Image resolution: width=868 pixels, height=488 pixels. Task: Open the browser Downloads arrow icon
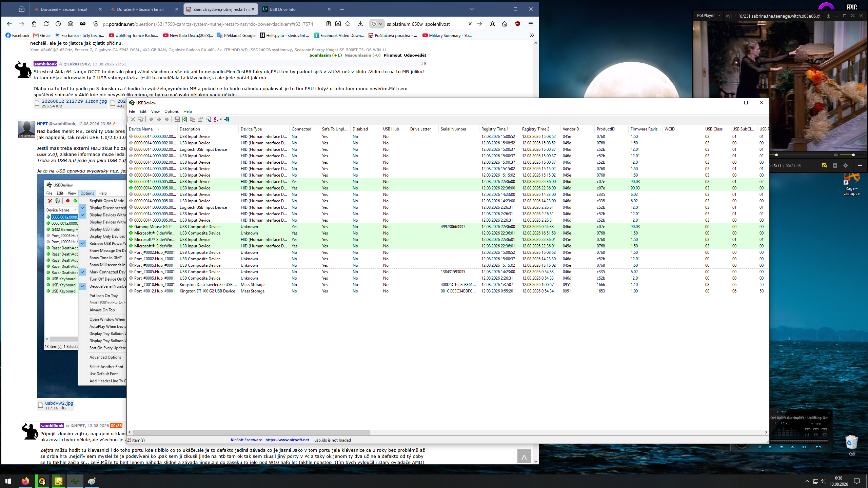click(360, 24)
